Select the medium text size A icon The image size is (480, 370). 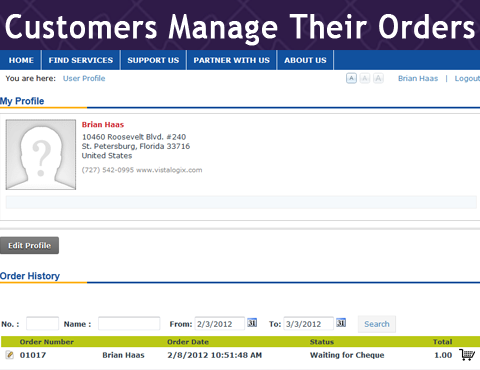click(365, 78)
